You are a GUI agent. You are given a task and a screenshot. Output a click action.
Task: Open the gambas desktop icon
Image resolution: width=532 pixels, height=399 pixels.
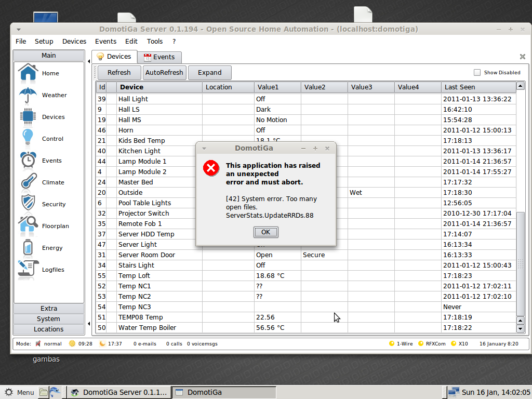coord(46,359)
